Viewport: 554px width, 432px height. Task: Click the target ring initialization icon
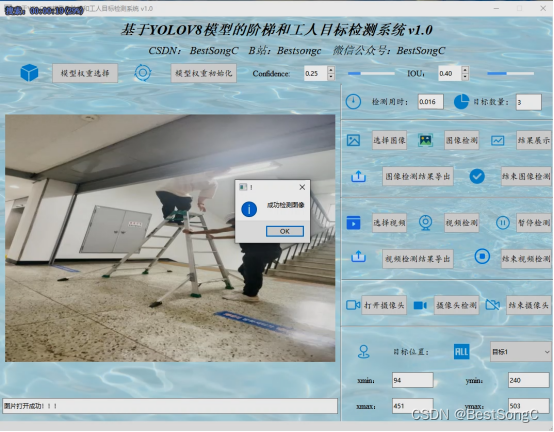(143, 73)
